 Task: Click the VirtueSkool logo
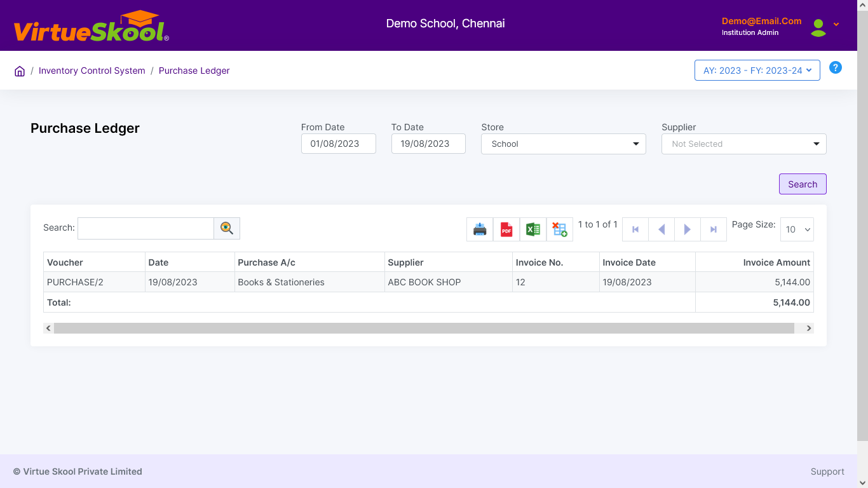[92, 27]
